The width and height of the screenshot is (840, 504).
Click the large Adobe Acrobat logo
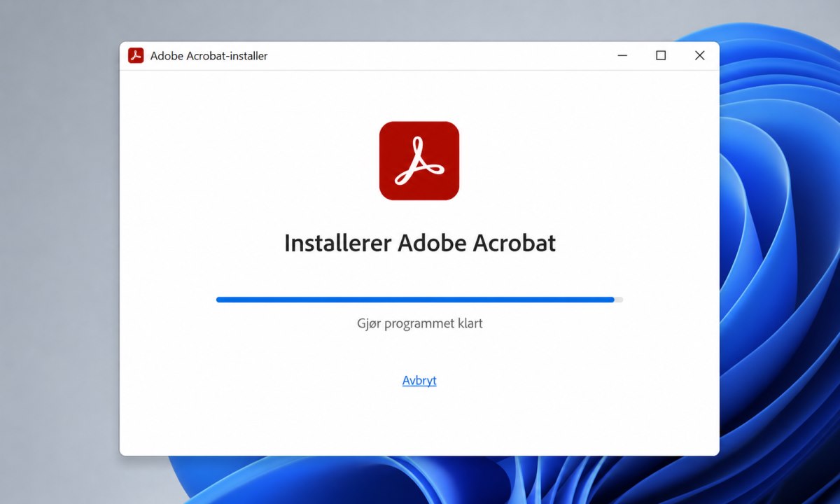[419, 161]
